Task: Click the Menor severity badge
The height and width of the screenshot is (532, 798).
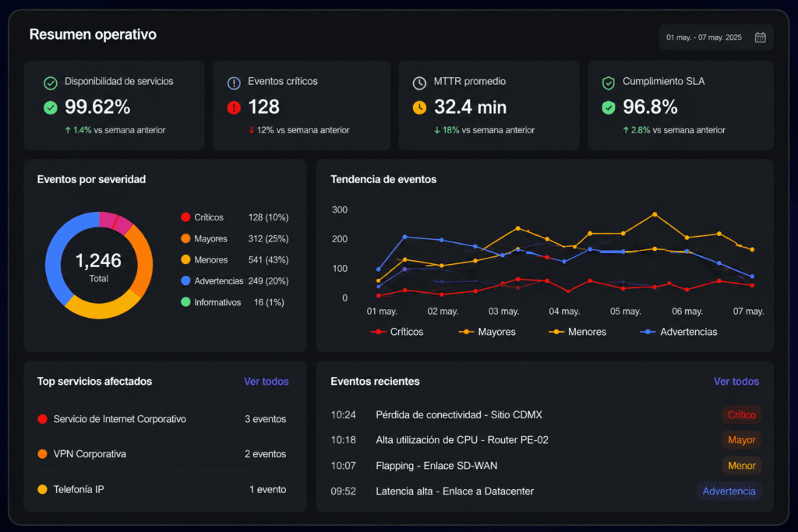Action: point(742,466)
